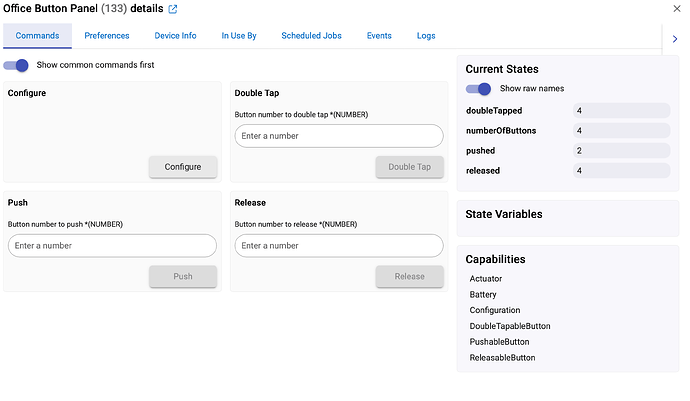690x401 pixels.
Task: Click the Configuration capability
Action: click(x=495, y=310)
